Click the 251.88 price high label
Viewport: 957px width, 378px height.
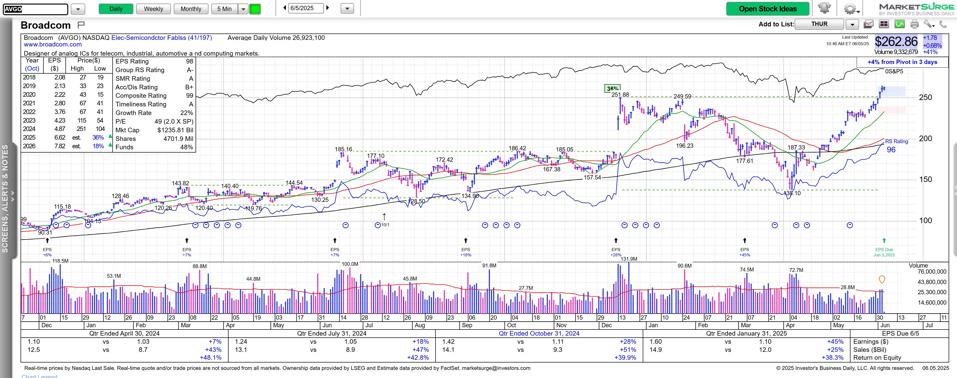tap(620, 95)
